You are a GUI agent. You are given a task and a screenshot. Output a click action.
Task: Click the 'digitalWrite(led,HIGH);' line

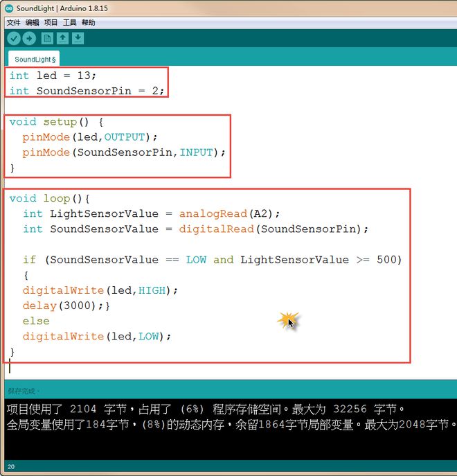(100, 290)
